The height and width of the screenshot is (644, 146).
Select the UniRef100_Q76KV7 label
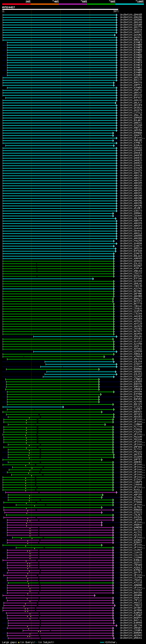131,364
